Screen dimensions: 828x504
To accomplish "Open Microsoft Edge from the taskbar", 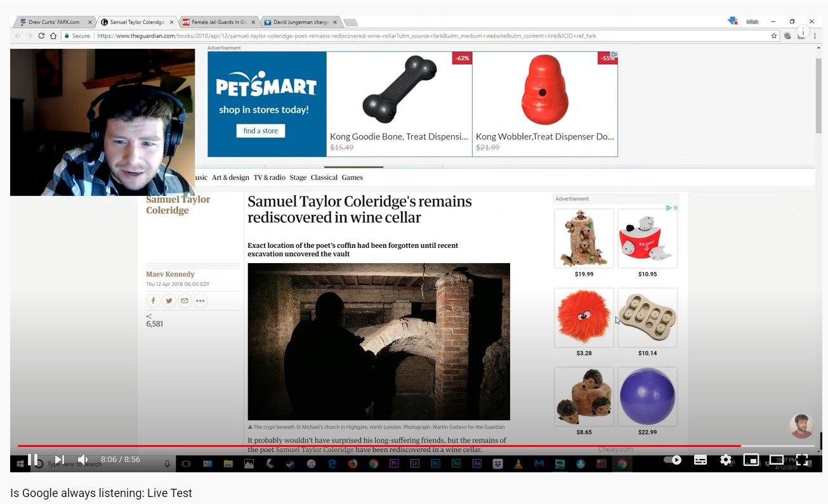I will coord(332,464).
